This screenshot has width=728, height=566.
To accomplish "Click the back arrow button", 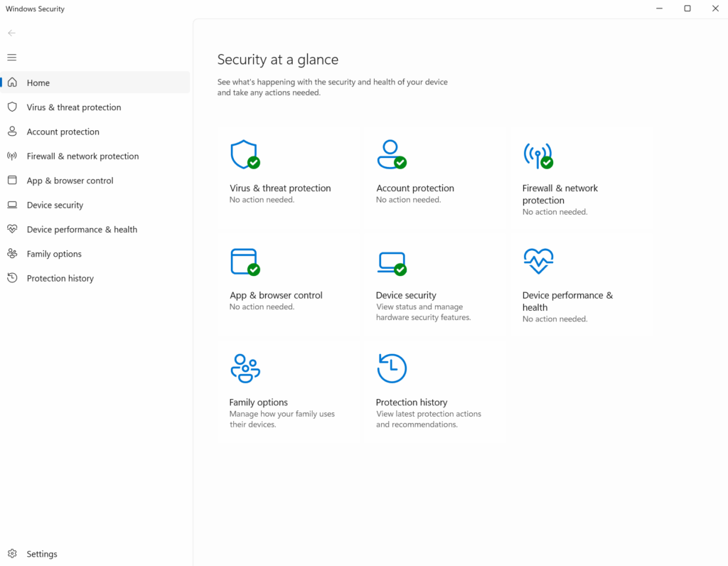I will click(12, 33).
